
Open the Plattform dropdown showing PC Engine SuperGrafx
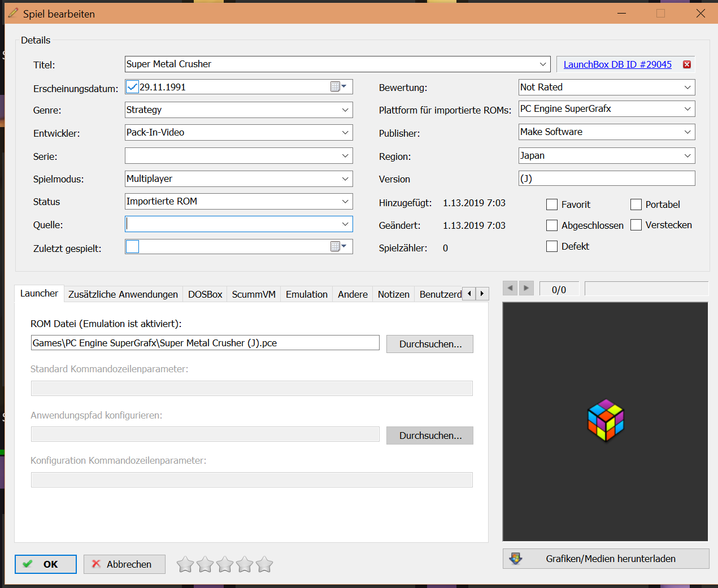coord(687,108)
